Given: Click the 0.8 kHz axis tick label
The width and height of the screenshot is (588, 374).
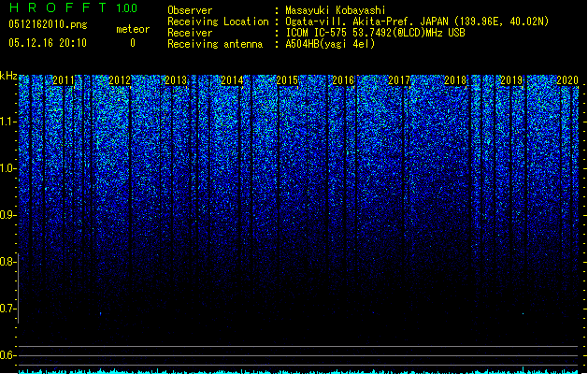Looking at the screenshot, I should coord(8,262).
